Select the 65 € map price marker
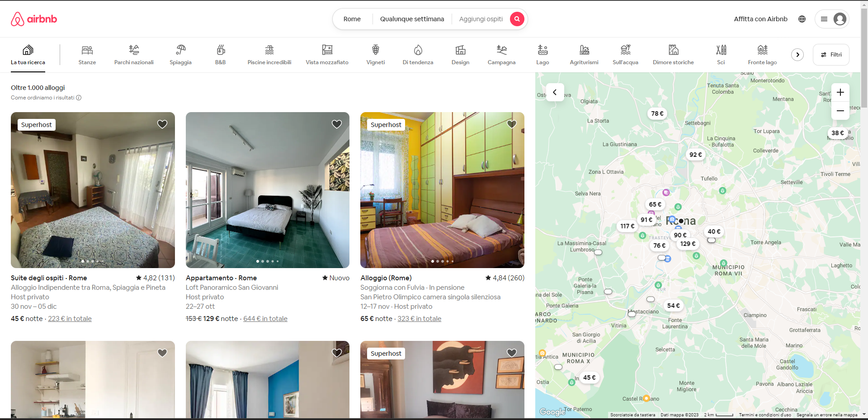 tap(655, 204)
